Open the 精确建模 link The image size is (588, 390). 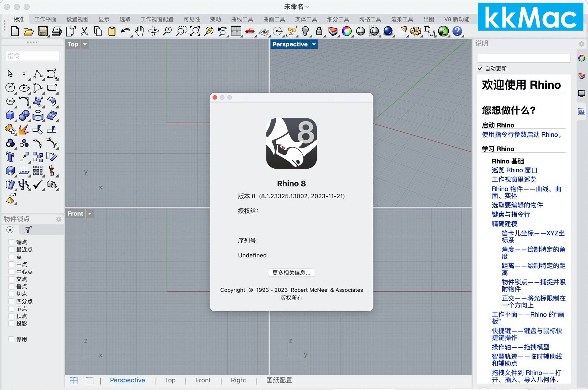(x=504, y=224)
